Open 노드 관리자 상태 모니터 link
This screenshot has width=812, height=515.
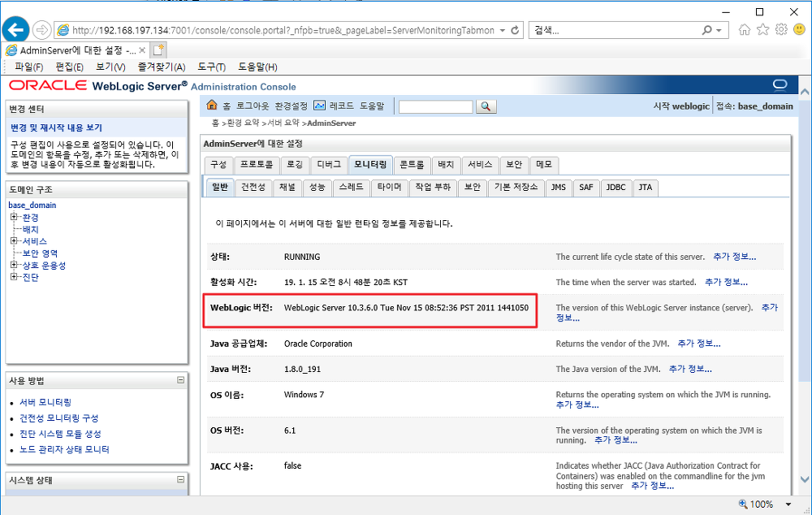64,449
